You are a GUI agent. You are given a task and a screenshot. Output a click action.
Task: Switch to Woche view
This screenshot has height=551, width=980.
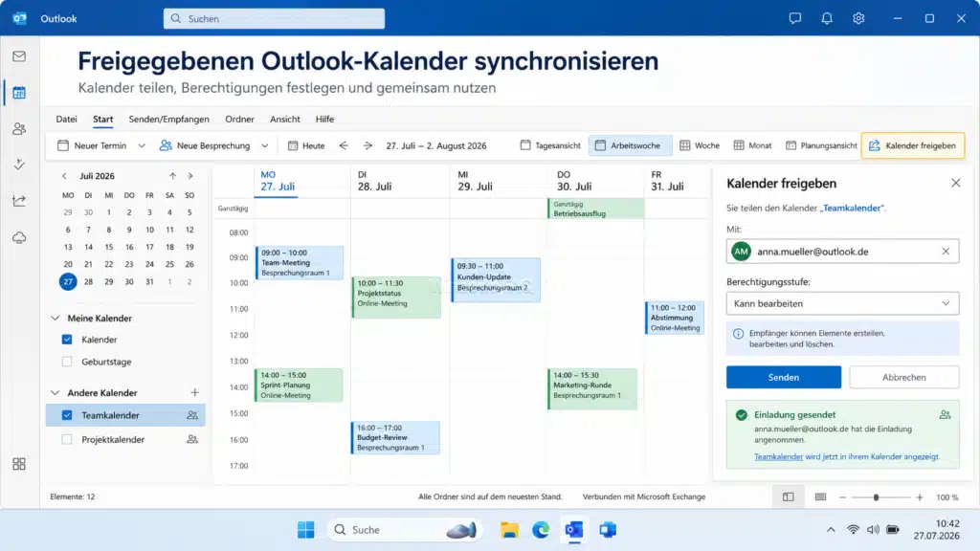click(x=700, y=145)
